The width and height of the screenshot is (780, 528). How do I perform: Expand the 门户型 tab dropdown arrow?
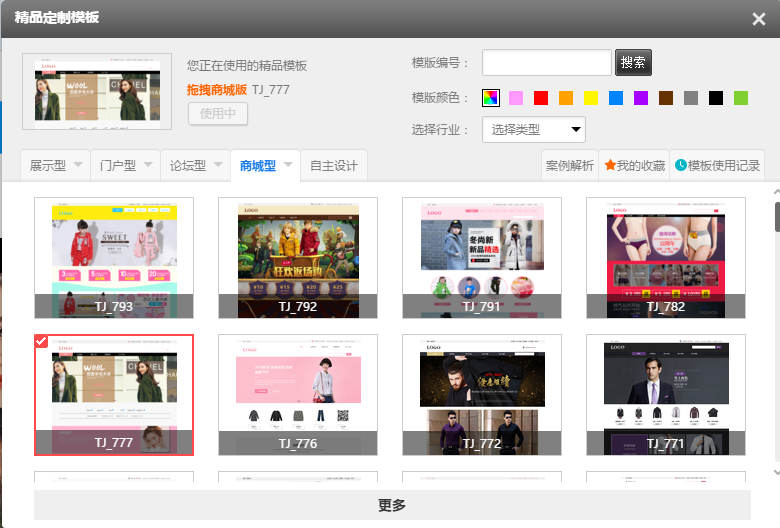(x=148, y=165)
